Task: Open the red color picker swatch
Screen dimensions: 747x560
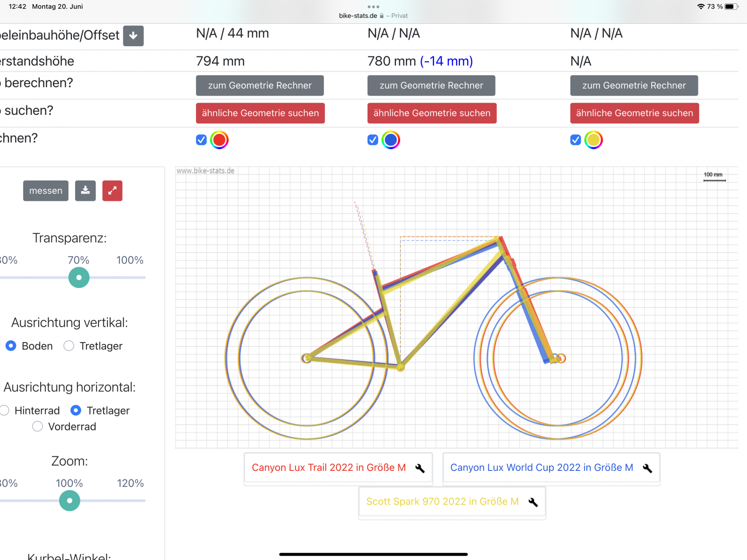Action: click(x=219, y=140)
